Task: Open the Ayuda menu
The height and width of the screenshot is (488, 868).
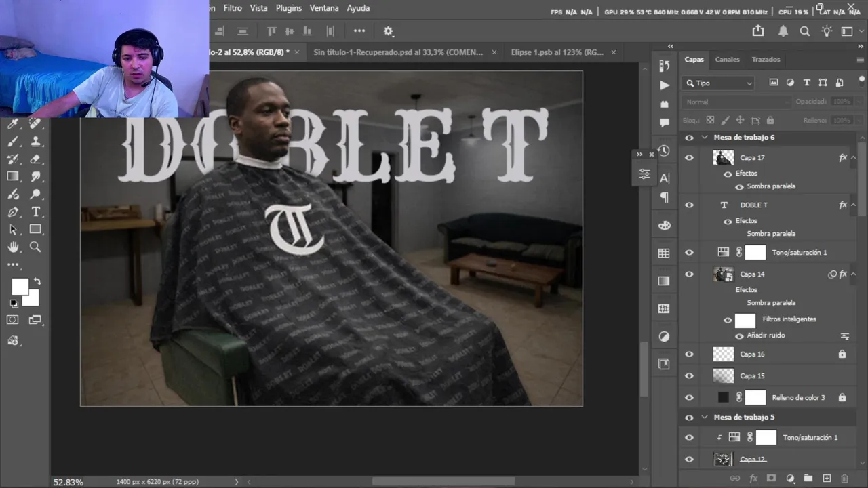Action: click(x=358, y=8)
